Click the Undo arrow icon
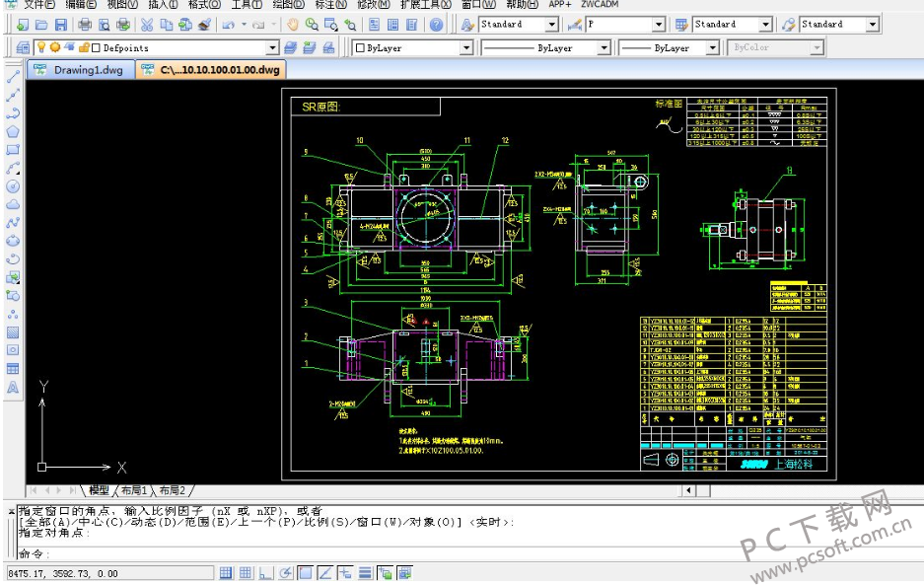 (x=229, y=25)
